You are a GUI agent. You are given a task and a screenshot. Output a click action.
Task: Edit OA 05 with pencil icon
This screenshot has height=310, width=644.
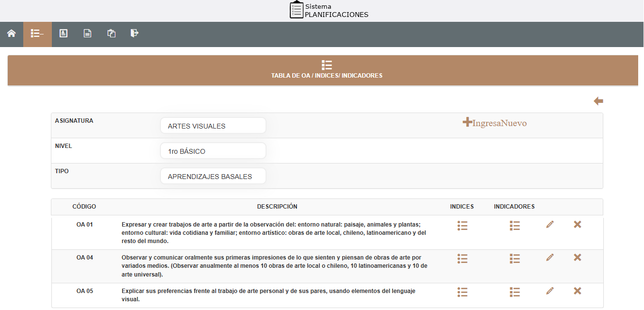pos(550,291)
